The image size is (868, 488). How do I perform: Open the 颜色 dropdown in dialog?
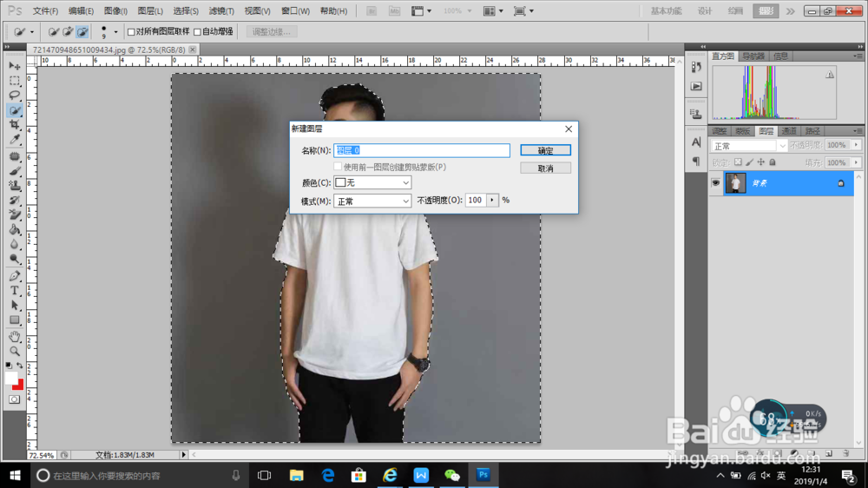372,182
